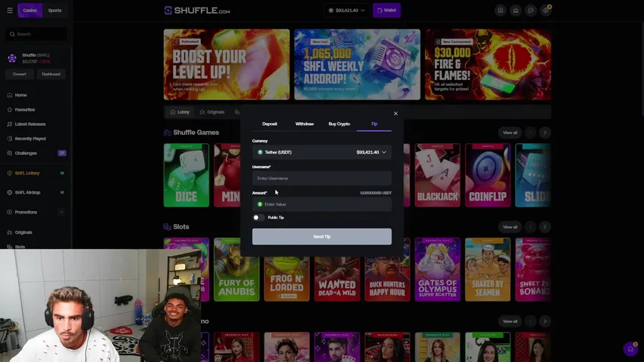Open the Frog N' Loaded slot
This screenshot has width=644, height=362.
click(287, 279)
